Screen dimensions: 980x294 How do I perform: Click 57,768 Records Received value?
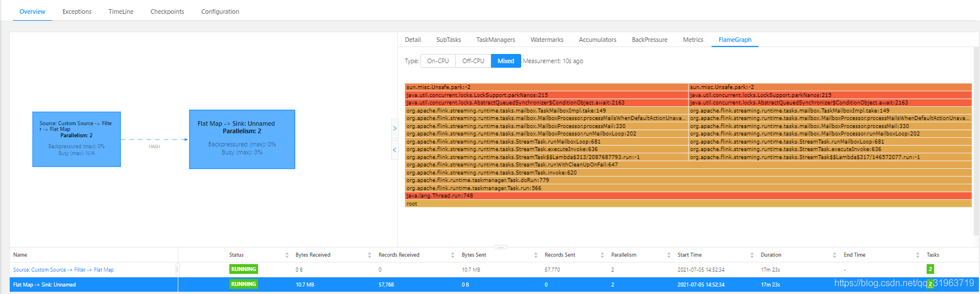(386, 285)
